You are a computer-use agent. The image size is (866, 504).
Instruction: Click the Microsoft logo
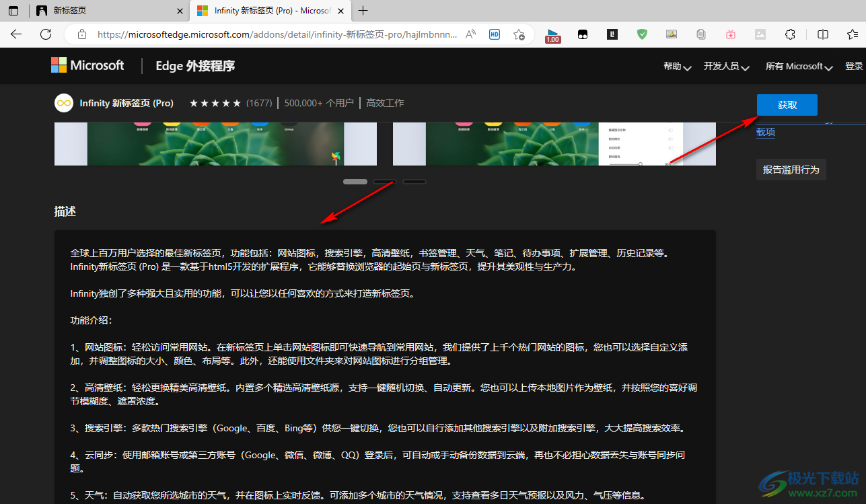(87, 65)
